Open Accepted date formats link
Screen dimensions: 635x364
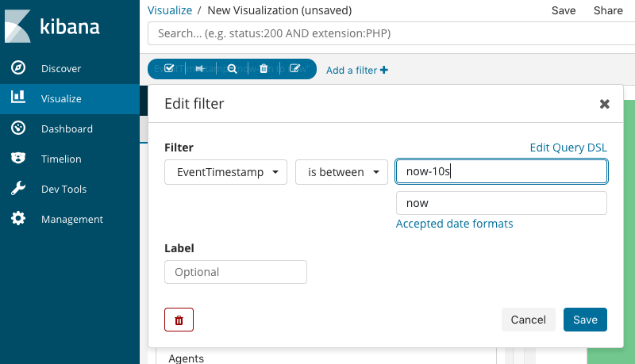(454, 224)
